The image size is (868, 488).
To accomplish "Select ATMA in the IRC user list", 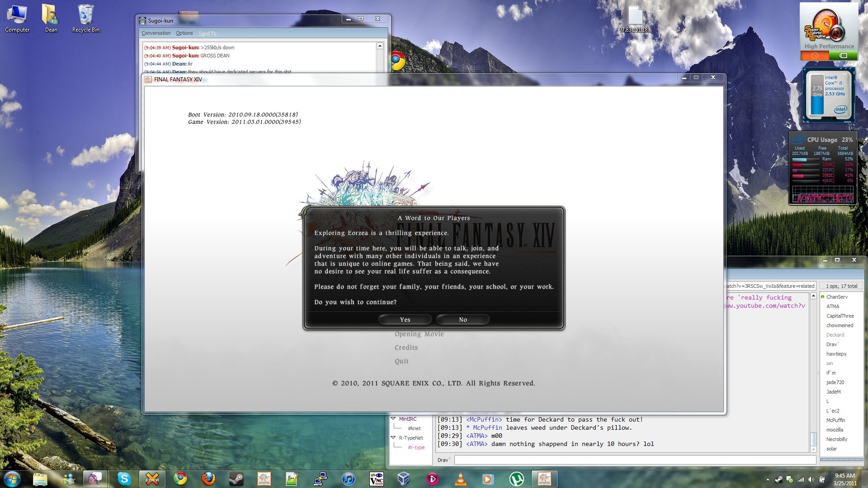I will [x=833, y=306].
